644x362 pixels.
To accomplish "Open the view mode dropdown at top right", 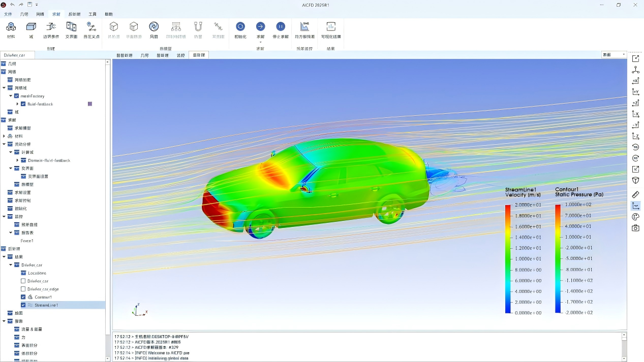I will (x=614, y=55).
